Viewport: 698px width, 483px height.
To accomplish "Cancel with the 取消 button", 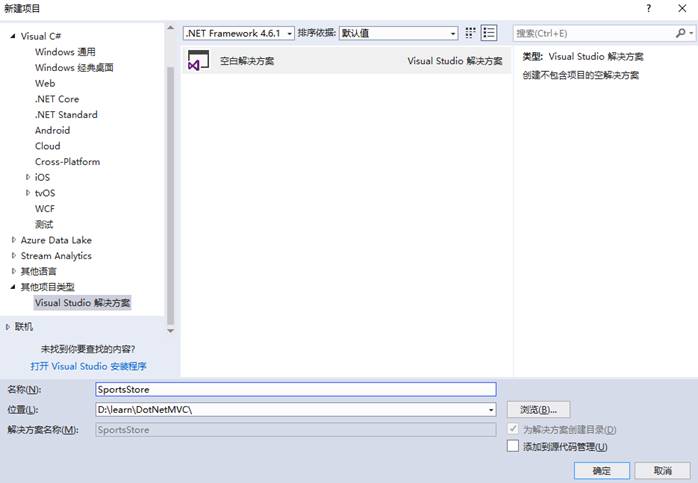I will pyautogui.click(x=662, y=471).
